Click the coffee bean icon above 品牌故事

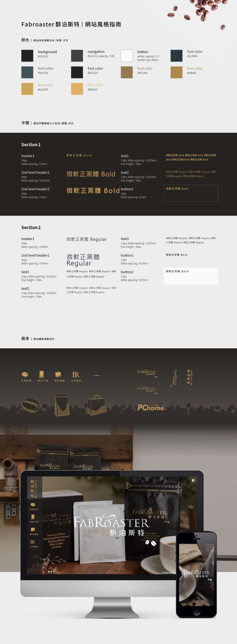[25, 374]
